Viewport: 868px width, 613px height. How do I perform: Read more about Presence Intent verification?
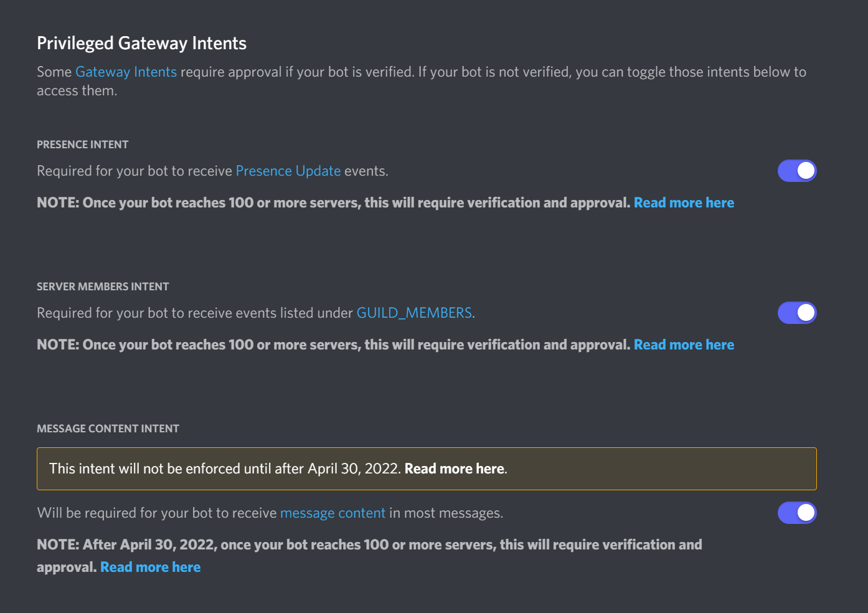[684, 202]
